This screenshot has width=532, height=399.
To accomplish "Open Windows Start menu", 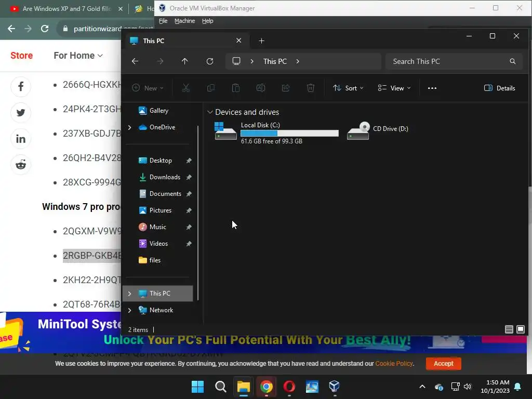I will 197,387.
